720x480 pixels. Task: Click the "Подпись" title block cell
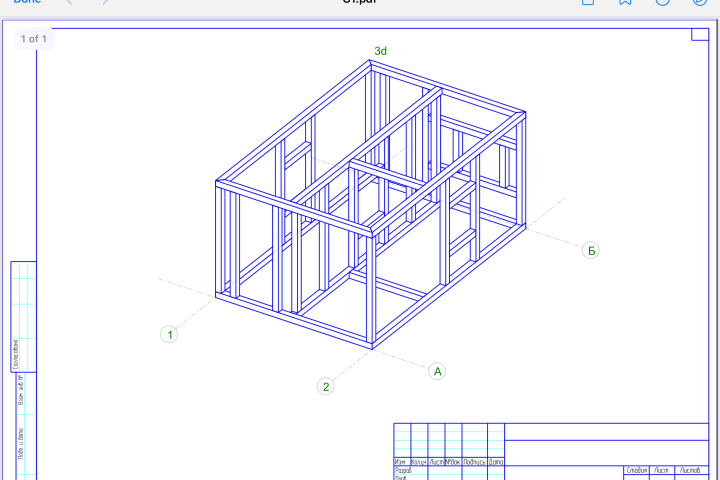click(474, 462)
